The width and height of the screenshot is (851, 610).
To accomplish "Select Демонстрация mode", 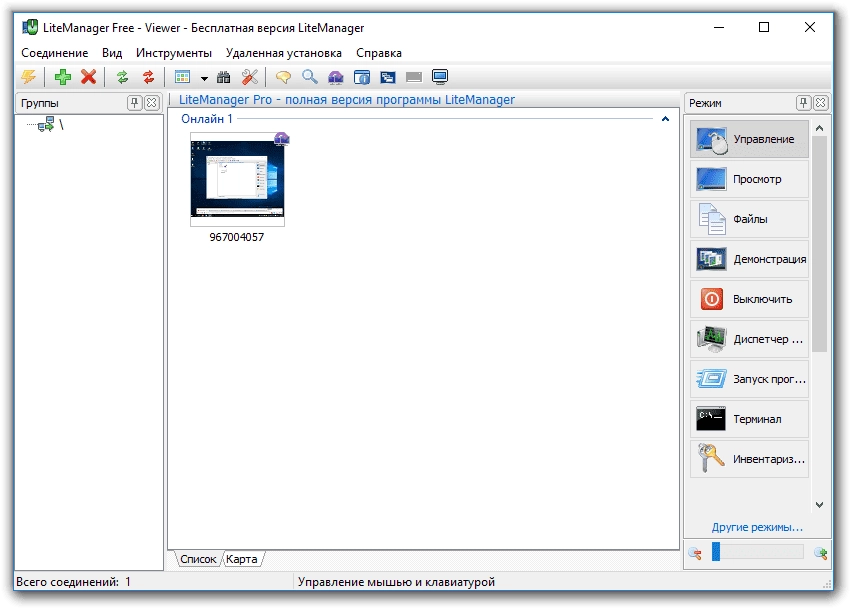I will tap(749, 259).
